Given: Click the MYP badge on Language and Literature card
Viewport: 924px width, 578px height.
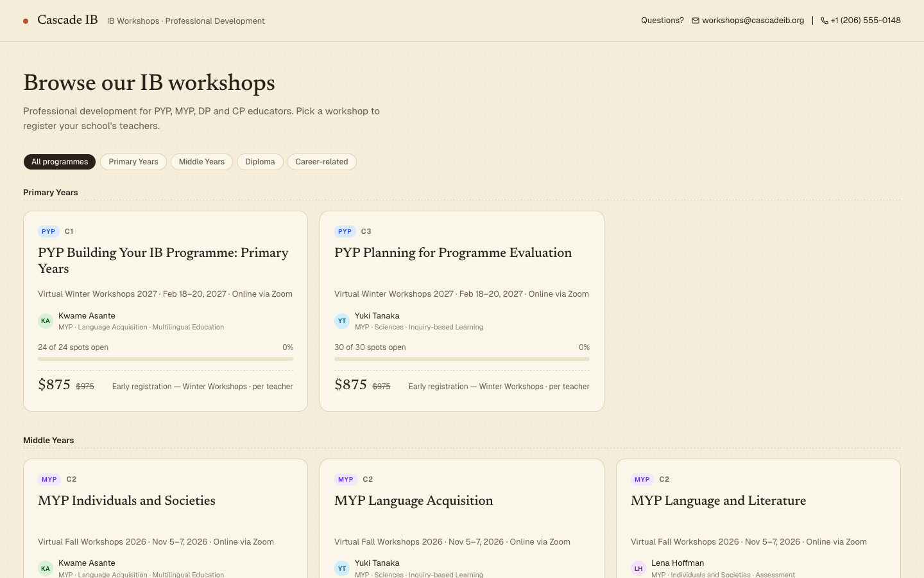Looking at the screenshot, I should 642,480.
